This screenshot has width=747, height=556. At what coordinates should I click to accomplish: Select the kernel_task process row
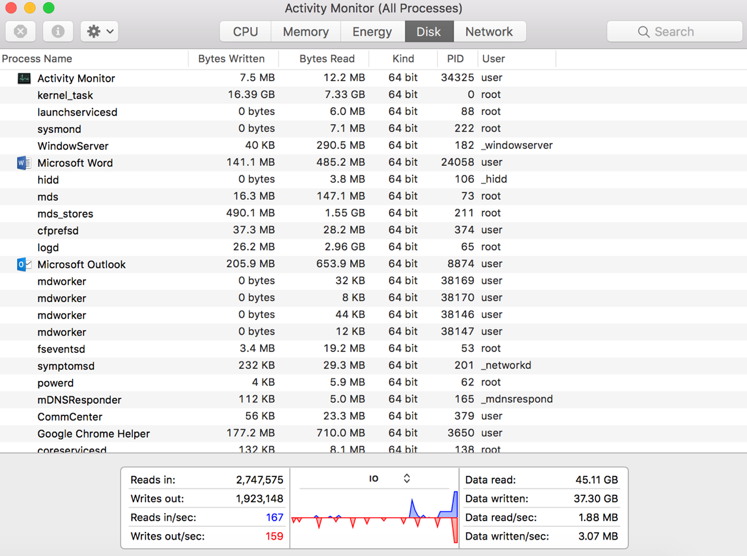(65, 95)
